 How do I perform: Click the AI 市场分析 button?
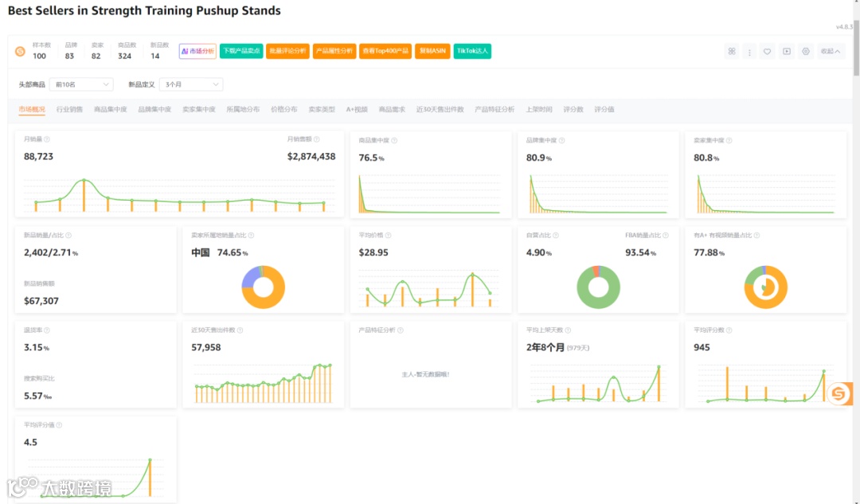point(197,51)
